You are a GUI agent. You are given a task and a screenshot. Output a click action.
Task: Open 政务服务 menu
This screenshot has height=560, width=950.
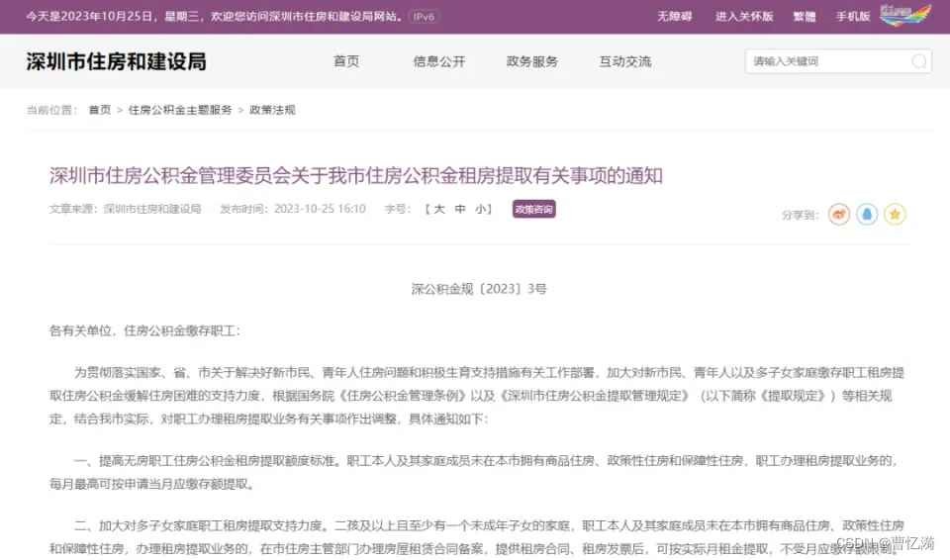532,61
